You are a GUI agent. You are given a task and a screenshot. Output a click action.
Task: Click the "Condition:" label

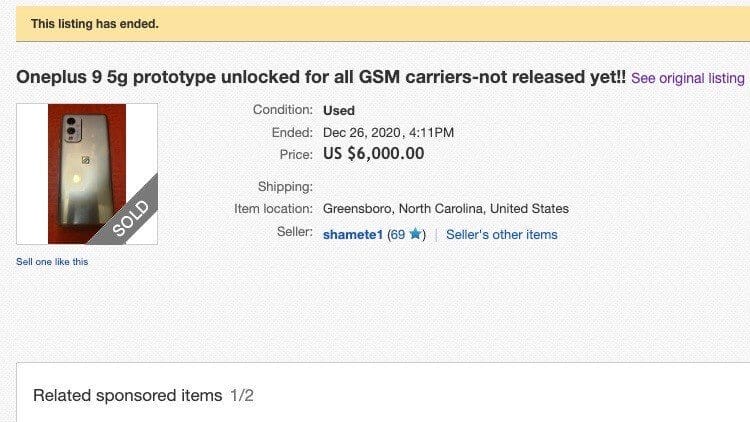(282, 110)
